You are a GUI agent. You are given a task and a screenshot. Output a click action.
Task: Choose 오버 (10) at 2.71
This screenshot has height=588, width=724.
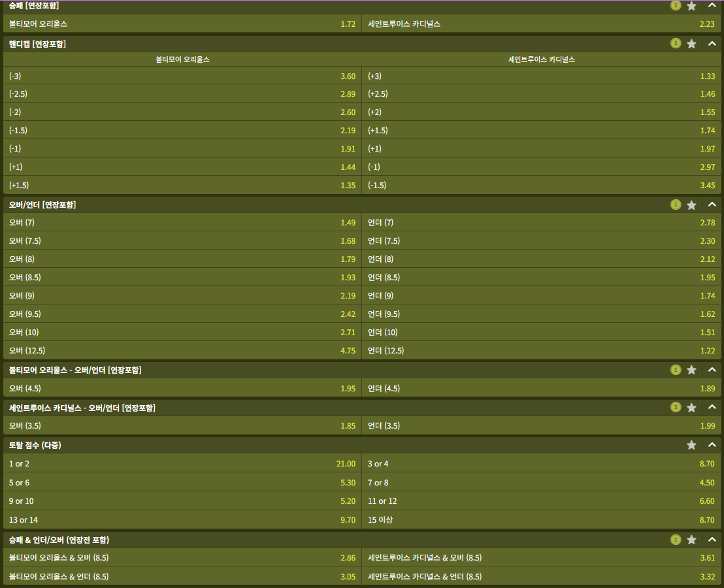click(x=182, y=332)
